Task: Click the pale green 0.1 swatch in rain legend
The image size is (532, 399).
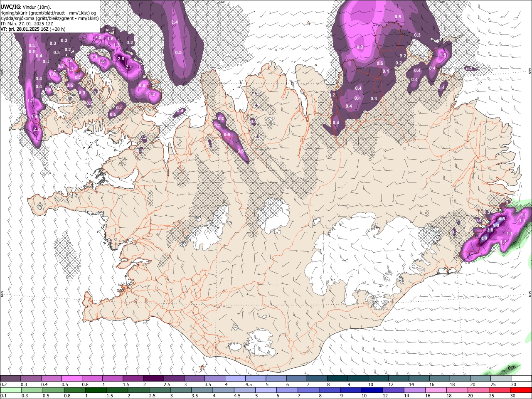Action: point(11,390)
